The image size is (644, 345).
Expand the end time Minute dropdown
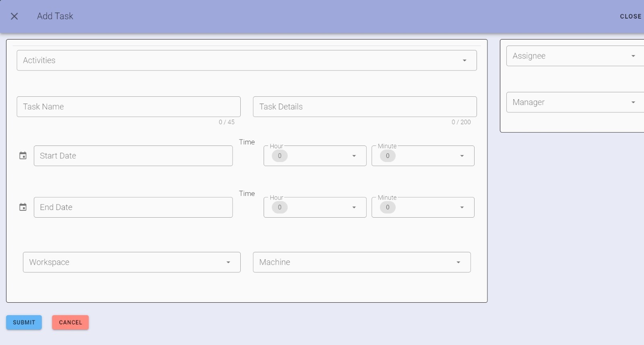click(x=462, y=208)
